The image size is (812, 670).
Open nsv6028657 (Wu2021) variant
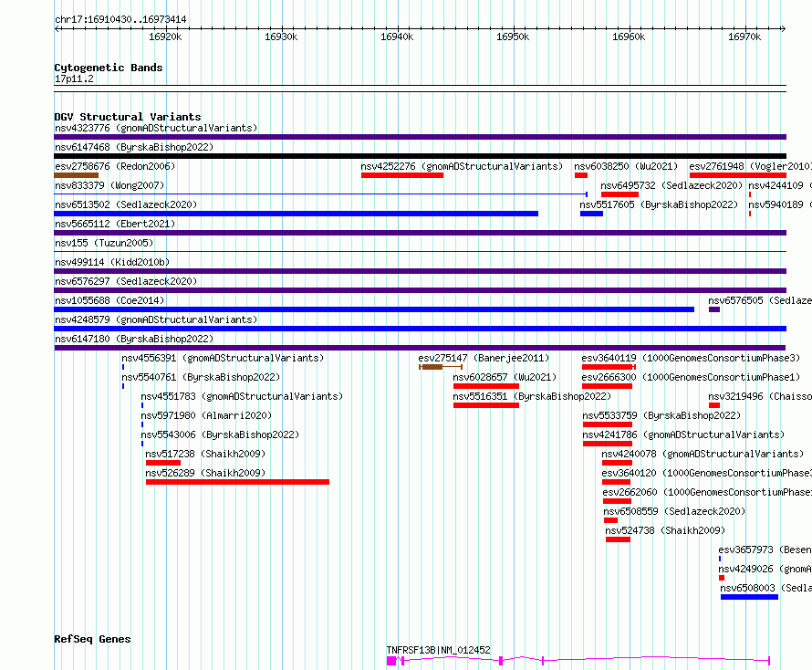coord(505,377)
